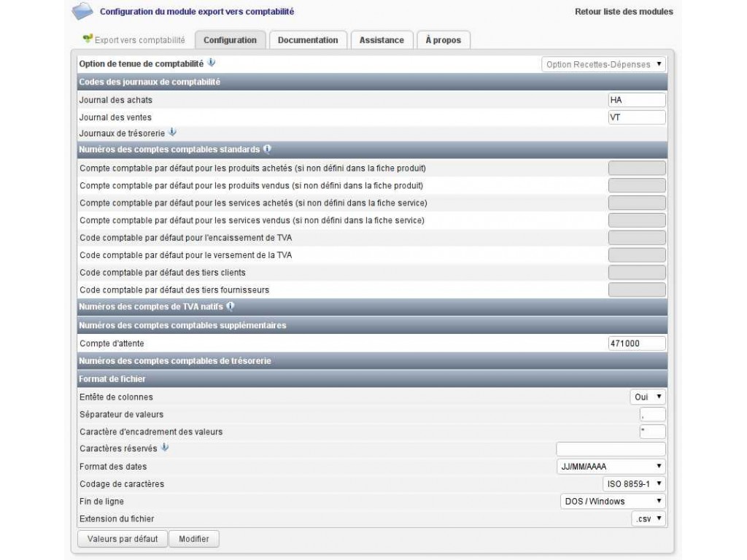Open the Documentation tab
The image size is (747, 560).
(x=308, y=40)
